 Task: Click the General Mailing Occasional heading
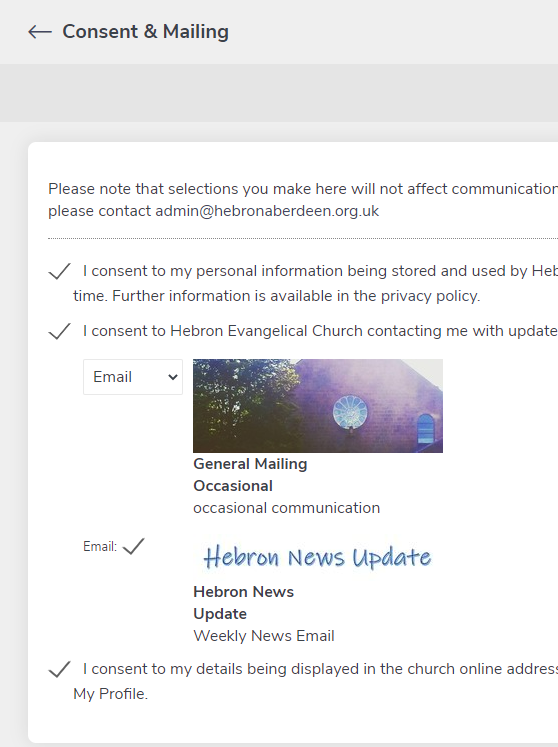click(250, 475)
